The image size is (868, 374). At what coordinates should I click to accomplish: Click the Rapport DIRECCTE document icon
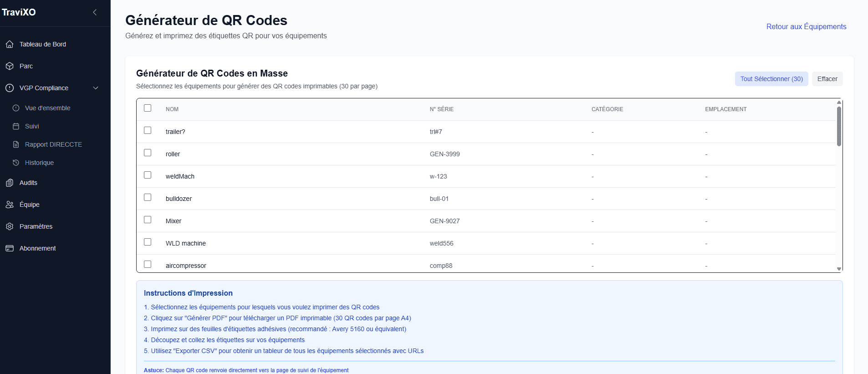(16, 144)
